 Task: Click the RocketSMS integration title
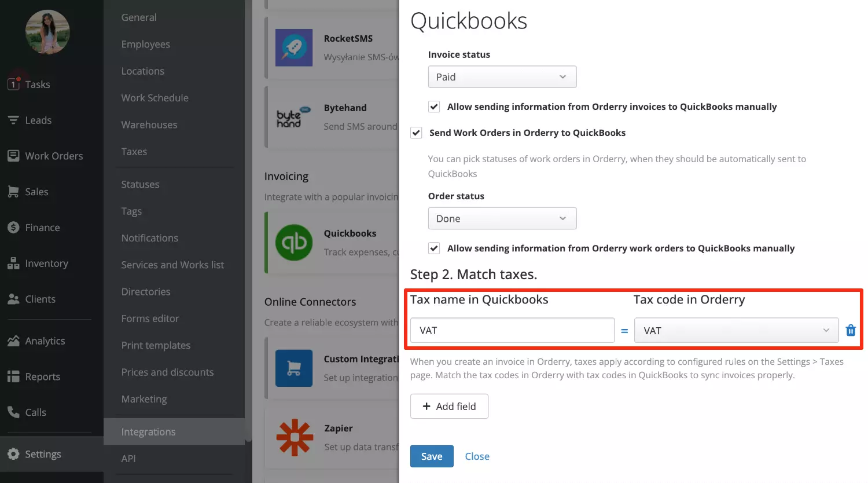pyautogui.click(x=348, y=38)
